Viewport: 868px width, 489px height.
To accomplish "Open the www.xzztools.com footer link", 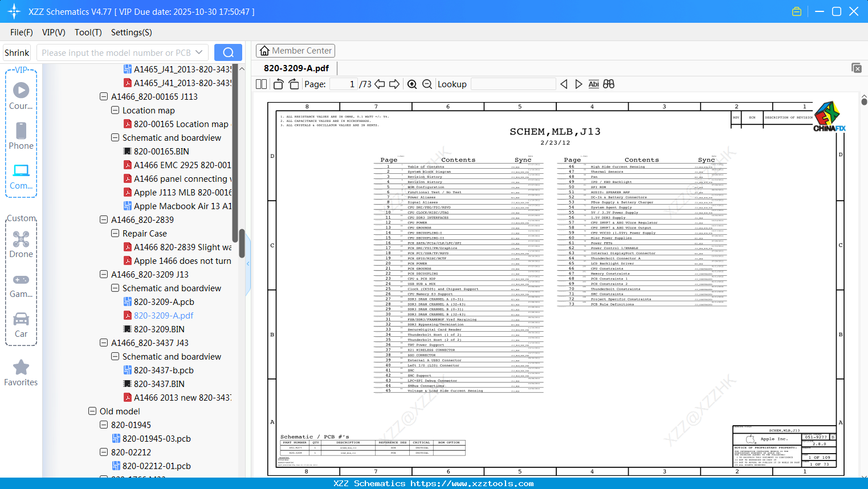I will 472,483.
